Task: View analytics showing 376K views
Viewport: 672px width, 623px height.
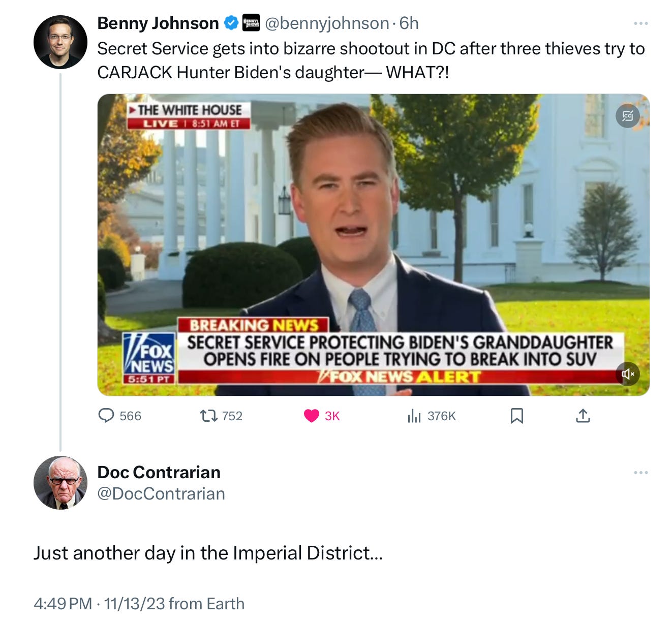Action: (x=431, y=416)
